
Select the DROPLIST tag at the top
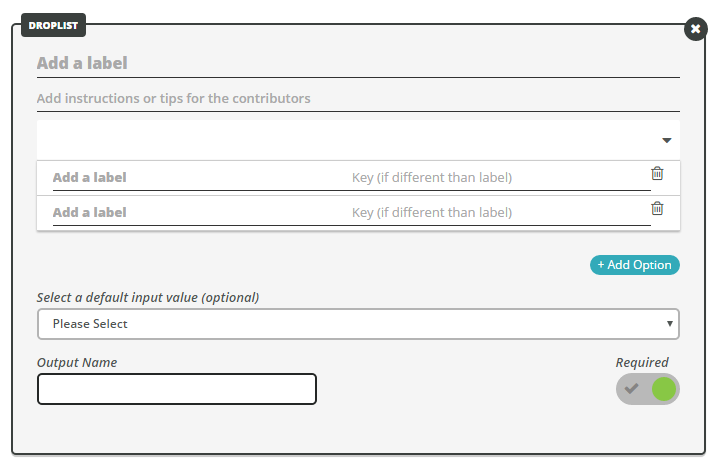(x=53, y=25)
